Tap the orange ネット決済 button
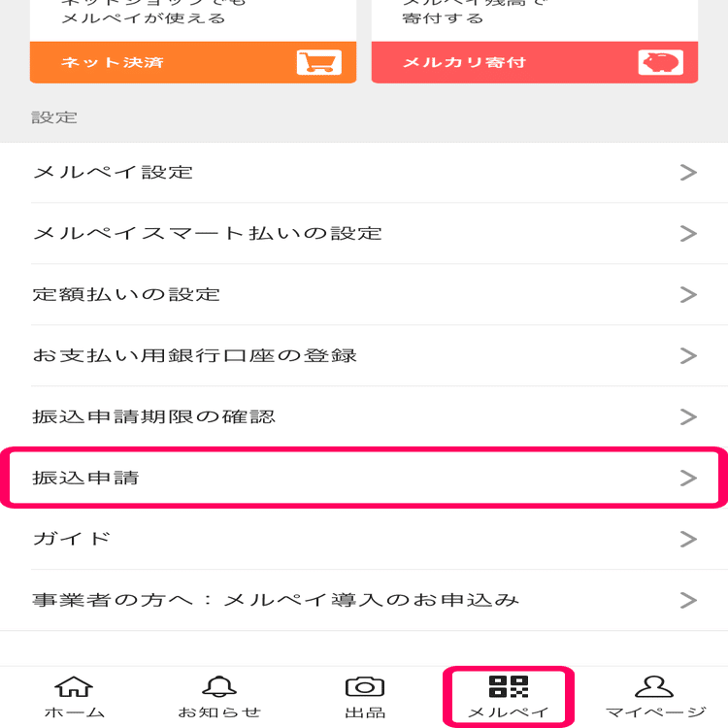This screenshot has width=728, height=728. [193, 62]
